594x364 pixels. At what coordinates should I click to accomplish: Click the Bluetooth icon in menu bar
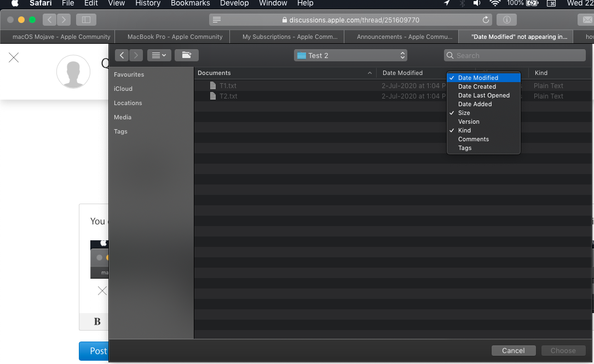pyautogui.click(x=462, y=3)
